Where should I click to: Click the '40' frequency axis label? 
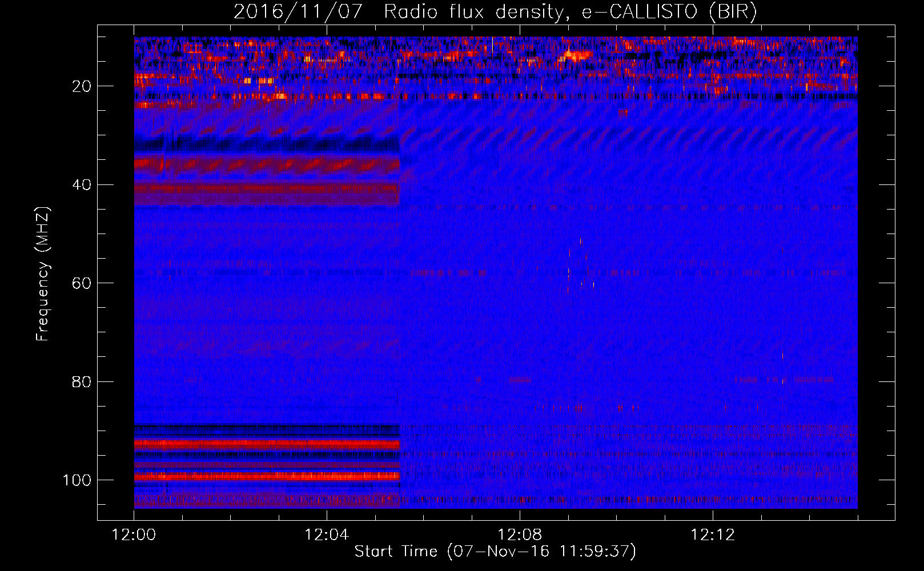point(82,185)
